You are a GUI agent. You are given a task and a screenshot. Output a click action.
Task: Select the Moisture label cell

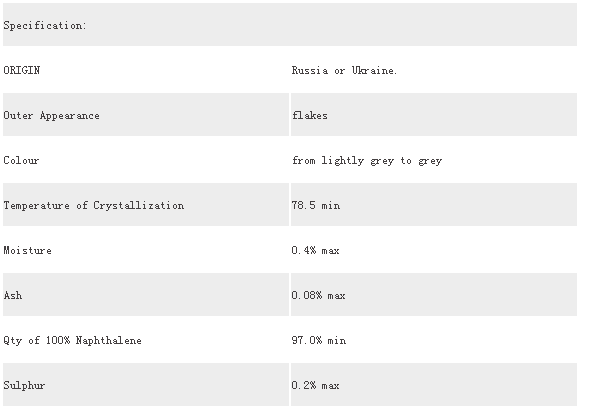pyautogui.click(x=146, y=250)
